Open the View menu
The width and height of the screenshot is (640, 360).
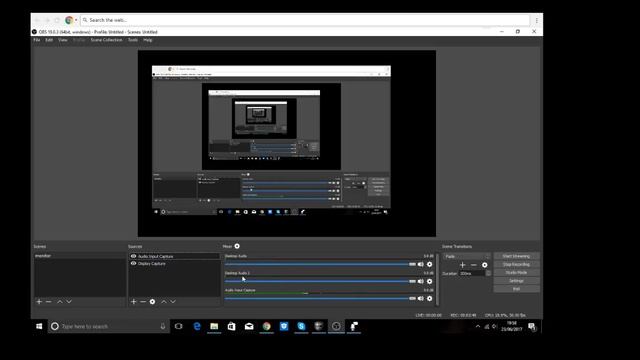click(x=63, y=40)
